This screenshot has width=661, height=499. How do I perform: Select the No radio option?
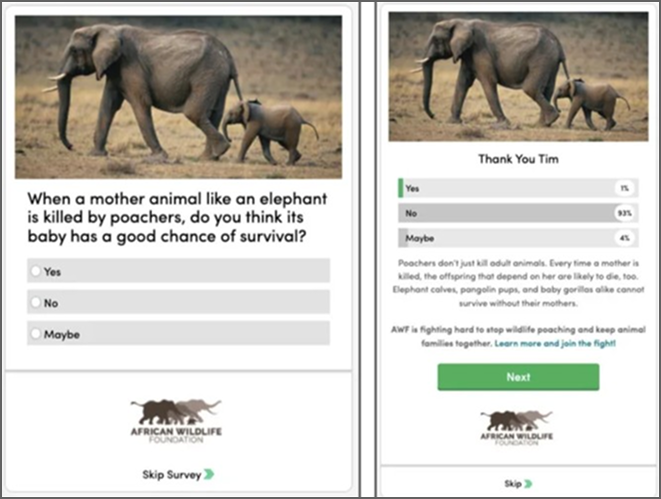coord(36,302)
